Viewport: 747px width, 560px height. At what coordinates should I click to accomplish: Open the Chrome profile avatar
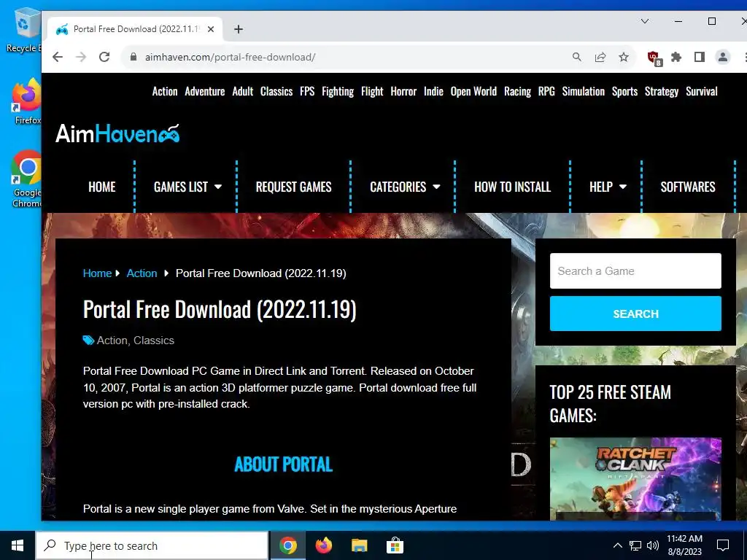pos(723,57)
